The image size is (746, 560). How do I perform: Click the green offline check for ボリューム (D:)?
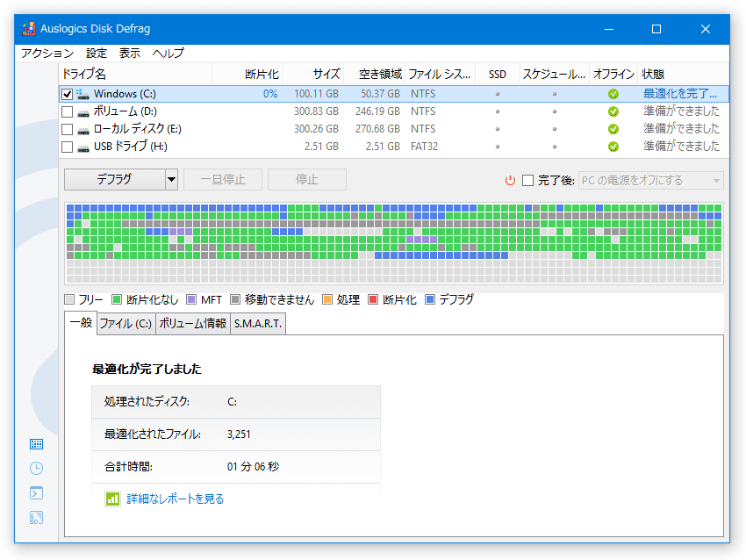point(613,111)
